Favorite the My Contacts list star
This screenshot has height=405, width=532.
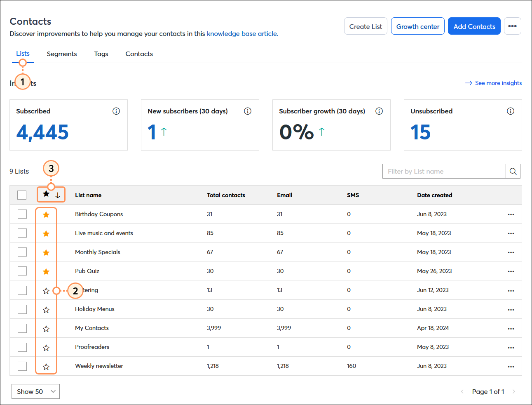pyautogui.click(x=46, y=329)
